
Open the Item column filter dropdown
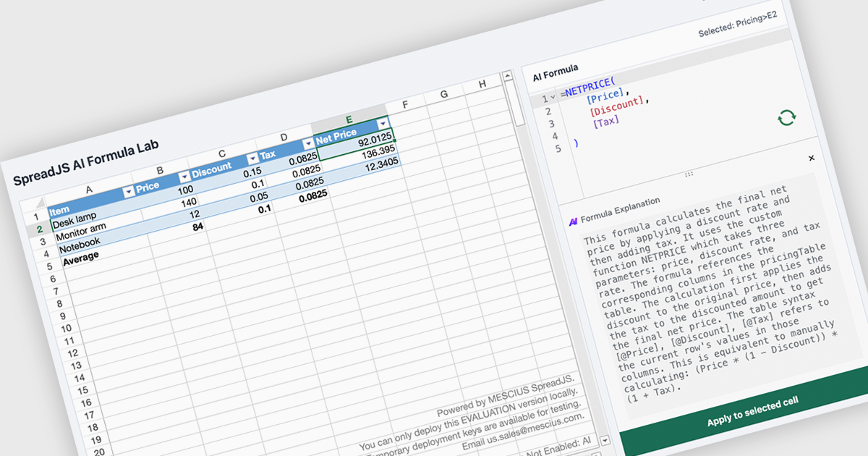click(129, 192)
